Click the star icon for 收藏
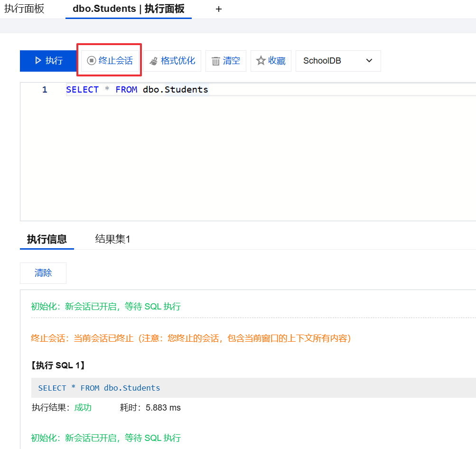The image size is (476, 449). (x=261, y=61)
